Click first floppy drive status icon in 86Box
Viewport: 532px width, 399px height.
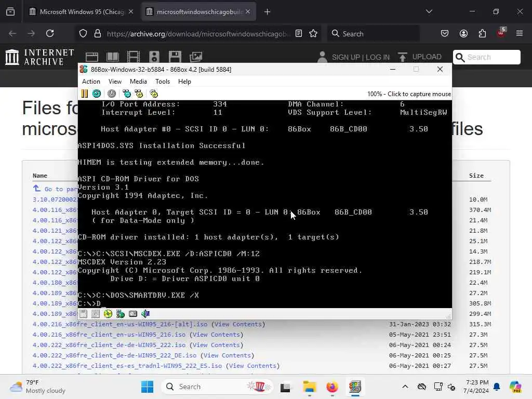(x=83, y=314)
